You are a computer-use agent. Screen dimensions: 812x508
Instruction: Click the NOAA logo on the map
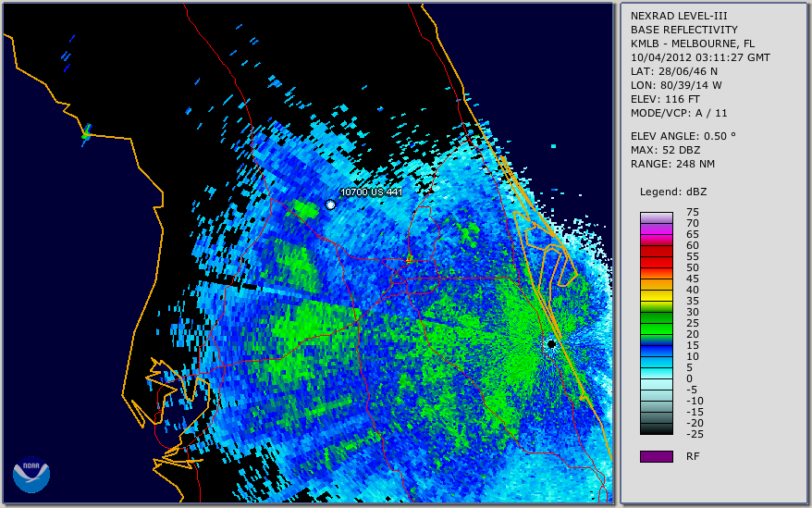pos(31,475)
